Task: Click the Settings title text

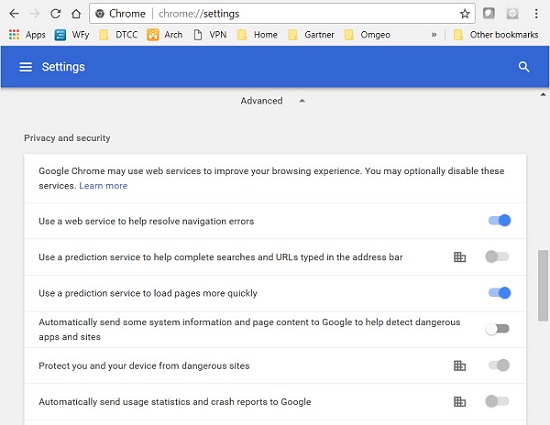Action: tap(63, 67)
